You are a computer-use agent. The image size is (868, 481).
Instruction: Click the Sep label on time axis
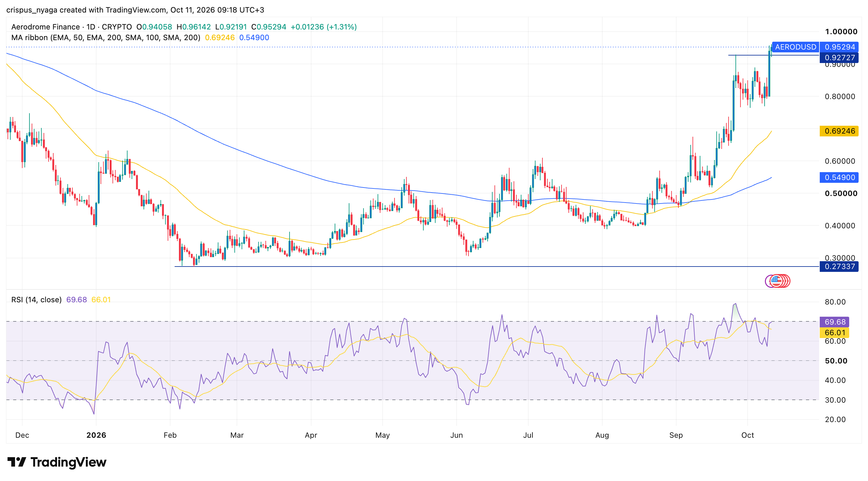(x=676, y=435)
